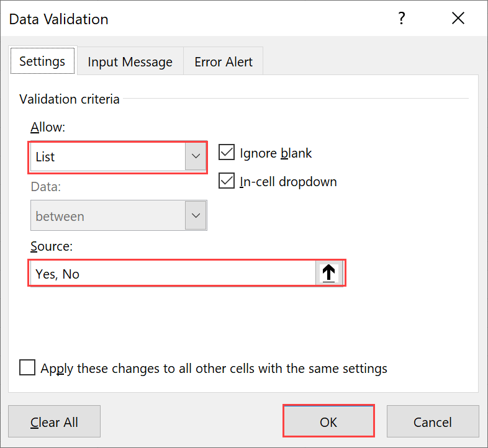Viewport: 488px width, 448px height.
Task: Open the Error Alert tab
Action: tap(224, 61)
